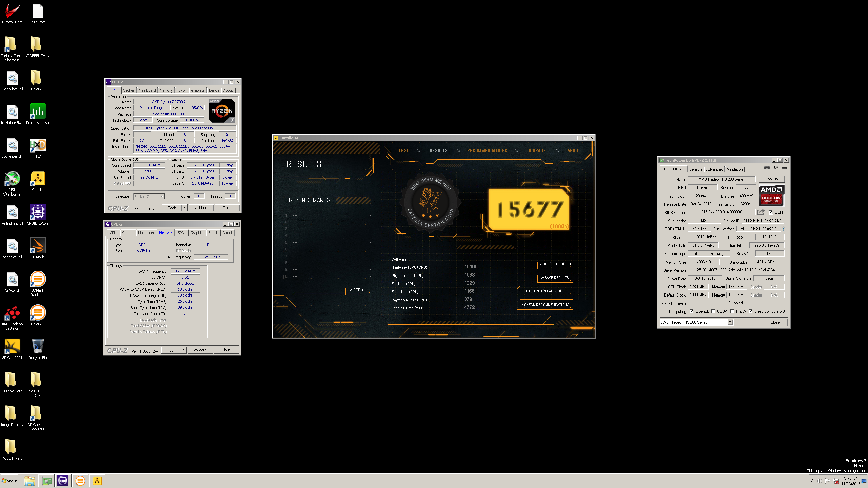
Task: Launch 3DMark2001 SE from desktop
Action: 12,351
